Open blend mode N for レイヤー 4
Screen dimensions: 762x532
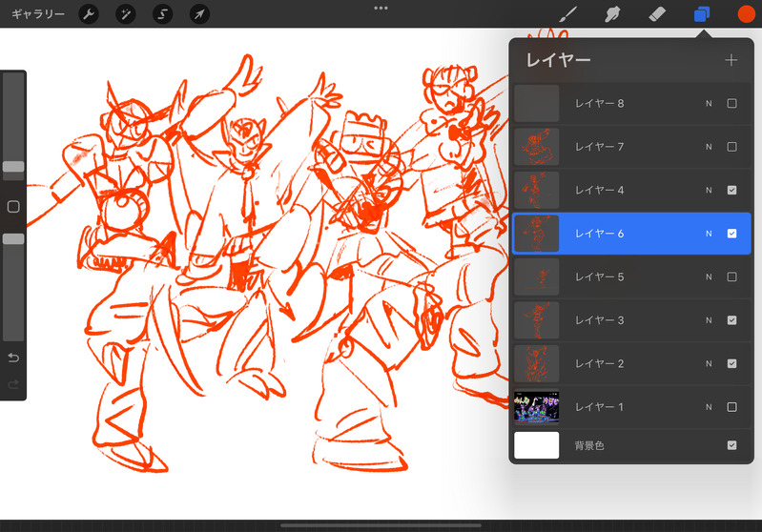(709, 190)
